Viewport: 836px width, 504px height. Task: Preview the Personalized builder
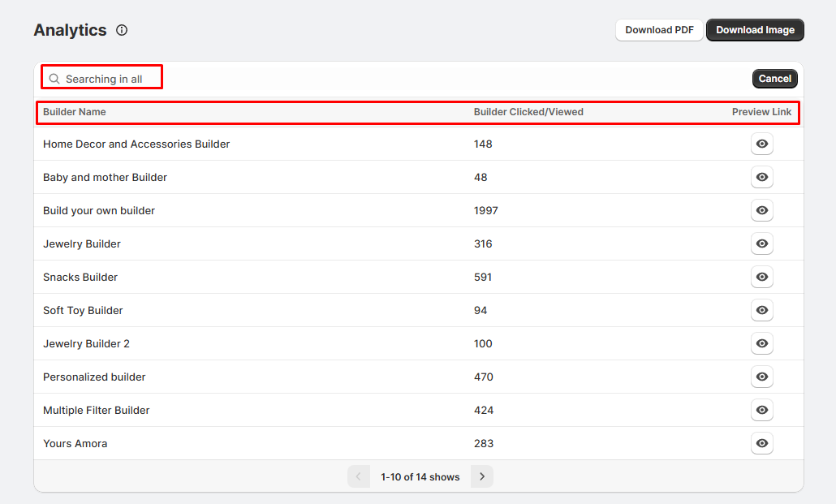(x=761, y=377)
